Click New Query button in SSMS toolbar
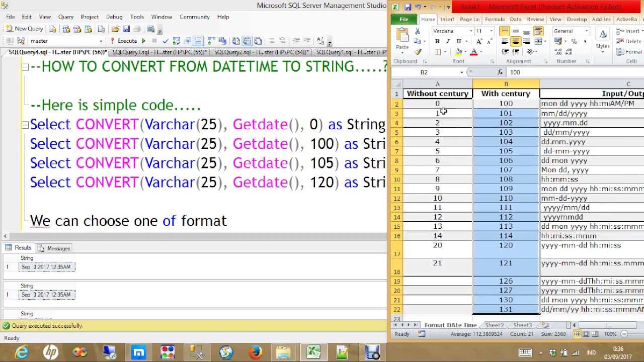This screenshot has width=644, height=362. [x=24, y=29]
